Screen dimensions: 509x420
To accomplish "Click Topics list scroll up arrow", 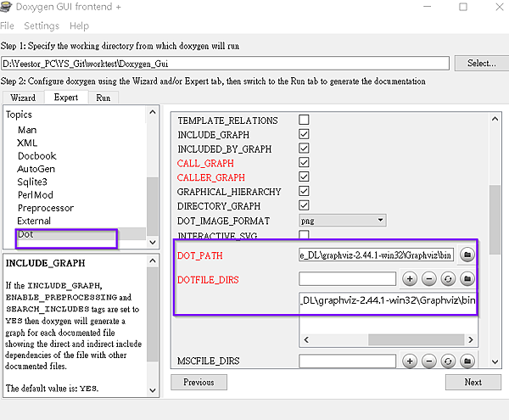I will point(153,112).
